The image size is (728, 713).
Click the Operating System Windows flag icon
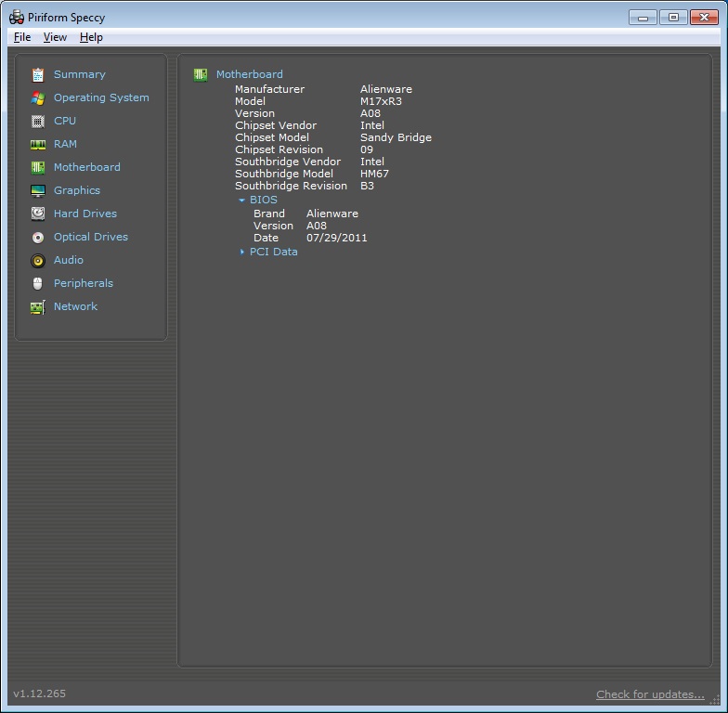[37, 98]
